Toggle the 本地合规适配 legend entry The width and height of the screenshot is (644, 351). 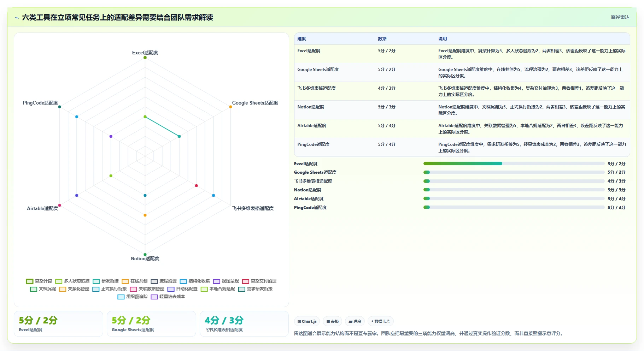[x=218, y=289]
